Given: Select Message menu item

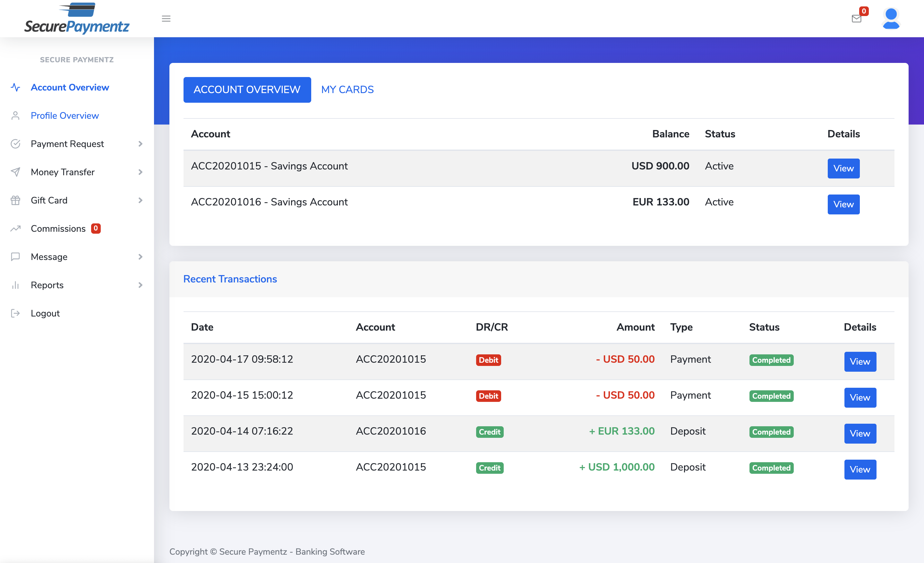Looking at the screenshot, I should point(49,256).
